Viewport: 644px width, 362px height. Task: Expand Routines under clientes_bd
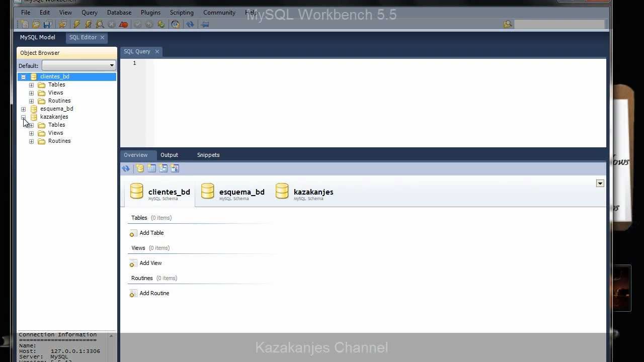31,101
